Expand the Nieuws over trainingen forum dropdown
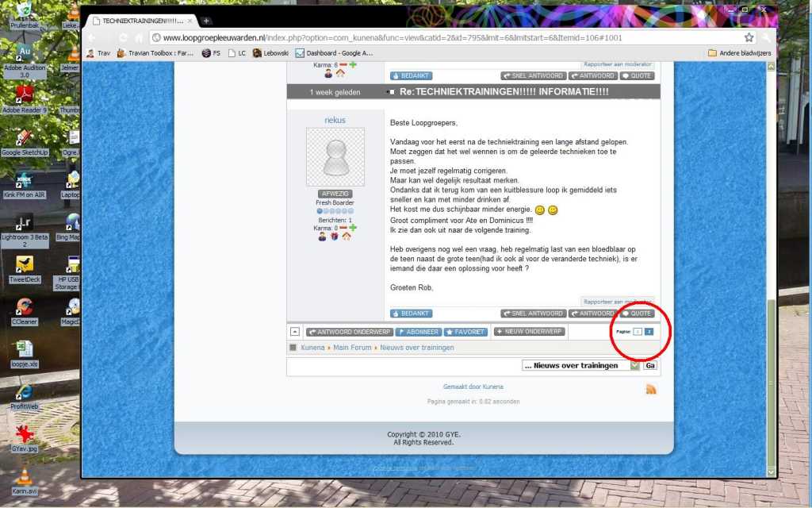Image resolution: width=812 pixels, height=508 pixels. pos(634,365)
